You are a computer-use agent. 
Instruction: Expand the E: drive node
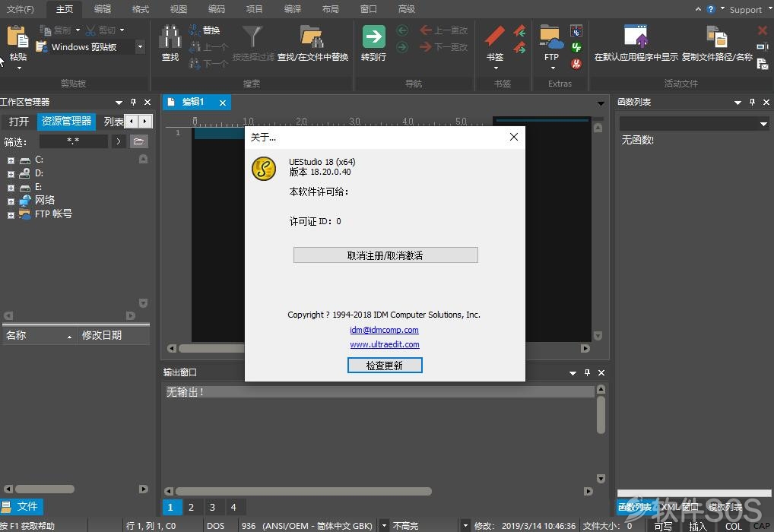coord(11,188)
